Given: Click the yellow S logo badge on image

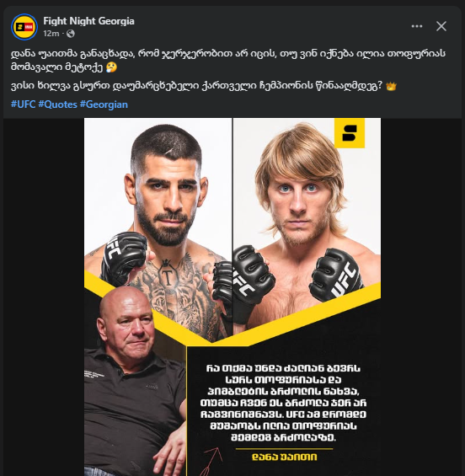Looking at the screenshot, I should [350, 133].
